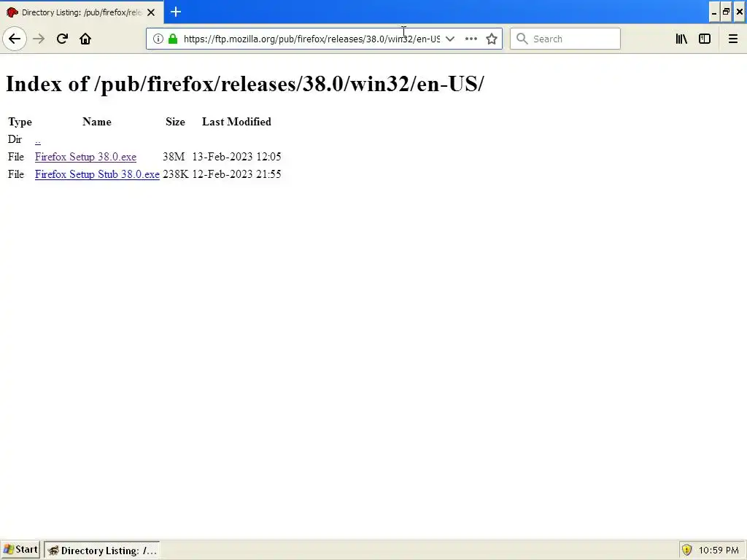Open the browser home page
Image resolution: width=747 pixels, height=560 pixels.
click(85, 39)
